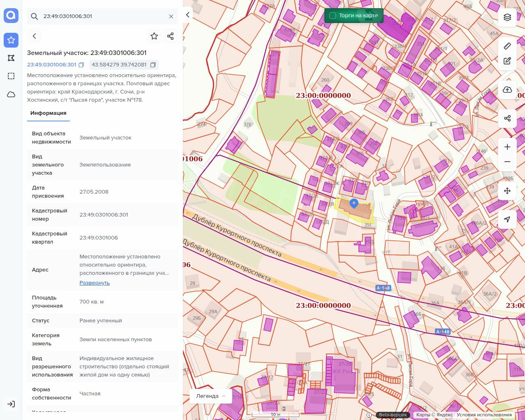Expand the Легенда panel
Screen dimensions: 525x420
(211, 396)
